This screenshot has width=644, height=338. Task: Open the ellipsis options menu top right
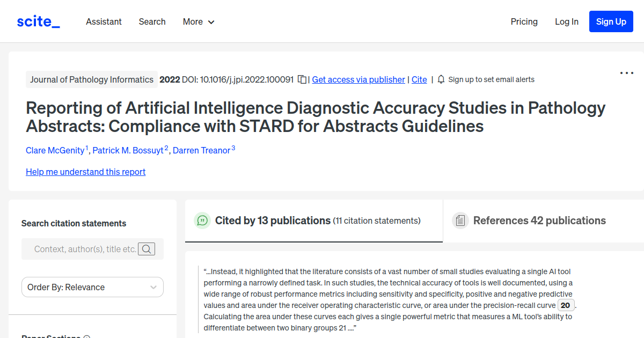click(x=626, y=72)
